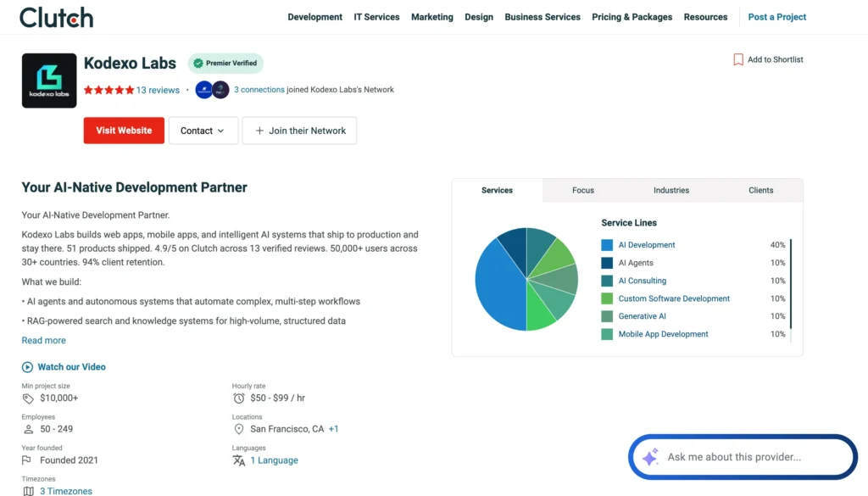Click the Add to Shortlist bookmark icon

(x=739, y=59)
